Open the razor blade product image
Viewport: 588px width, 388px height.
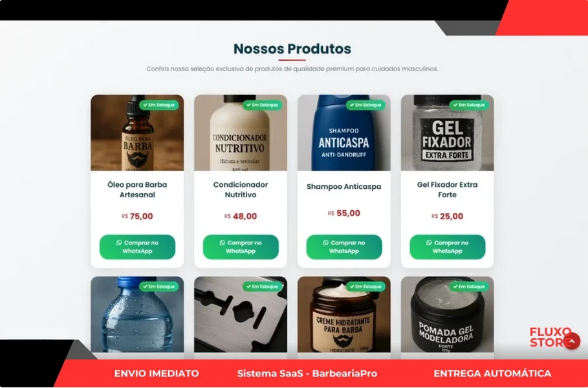pos(241,314)
